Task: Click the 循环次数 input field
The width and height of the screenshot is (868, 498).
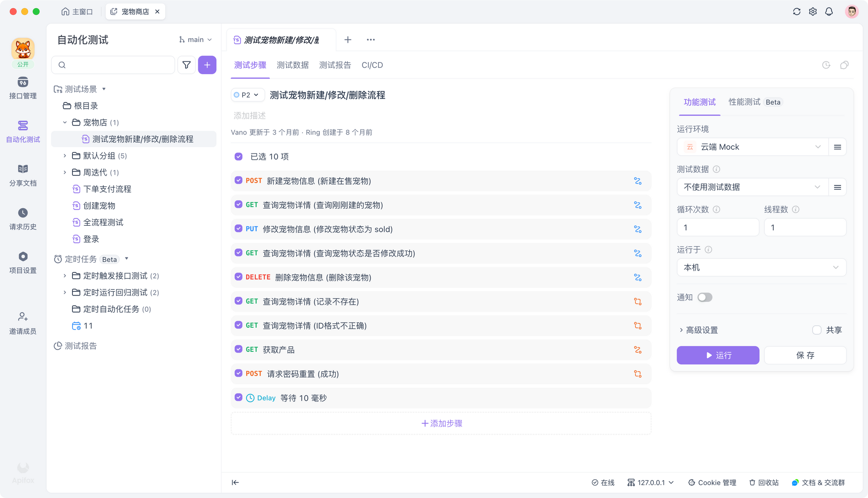Action: pos(718,228)
